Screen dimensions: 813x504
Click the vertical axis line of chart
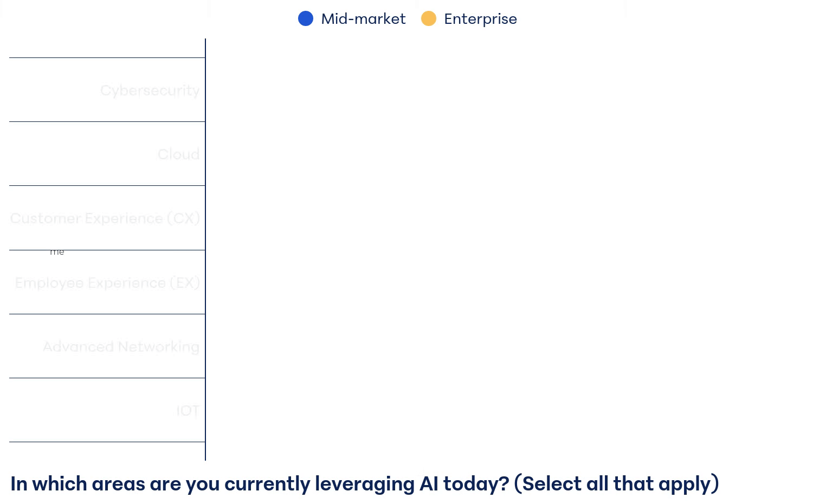point(205,249)
